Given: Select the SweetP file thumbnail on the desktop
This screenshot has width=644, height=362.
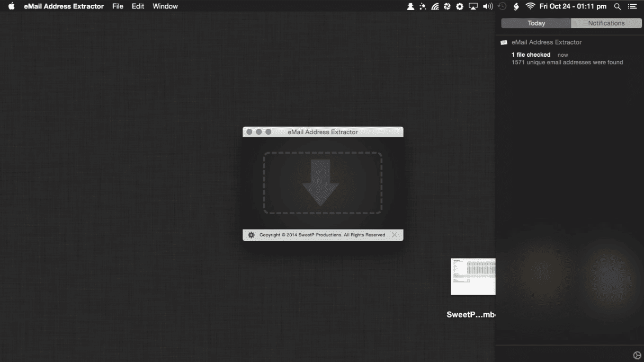Looking at the screenshot, I should point(473,277).
